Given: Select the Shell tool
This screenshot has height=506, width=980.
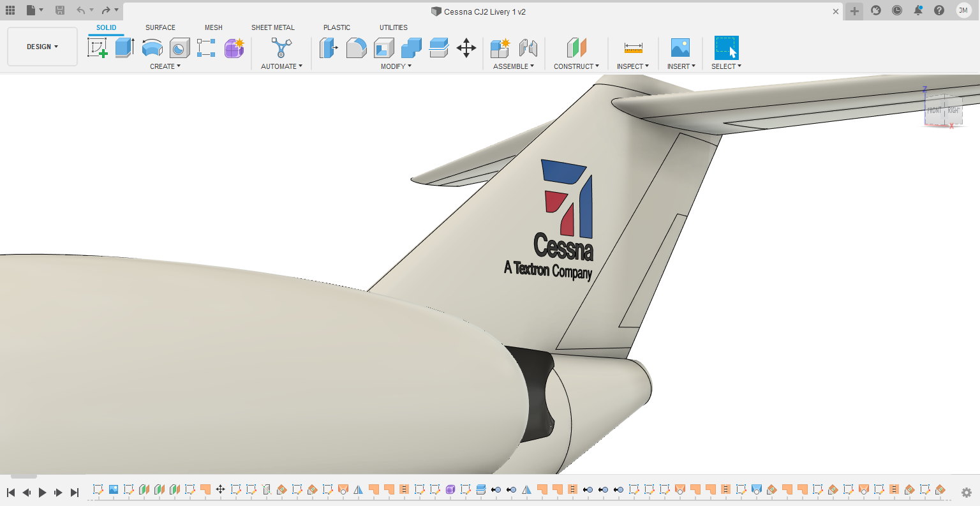Looking at the screenshot, I should pyautogui.click(x=383, y=48).
